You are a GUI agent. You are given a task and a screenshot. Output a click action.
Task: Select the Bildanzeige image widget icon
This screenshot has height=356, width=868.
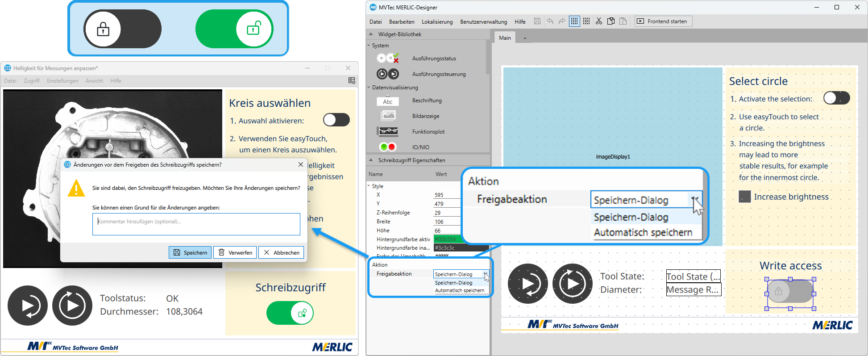[388, 116]
